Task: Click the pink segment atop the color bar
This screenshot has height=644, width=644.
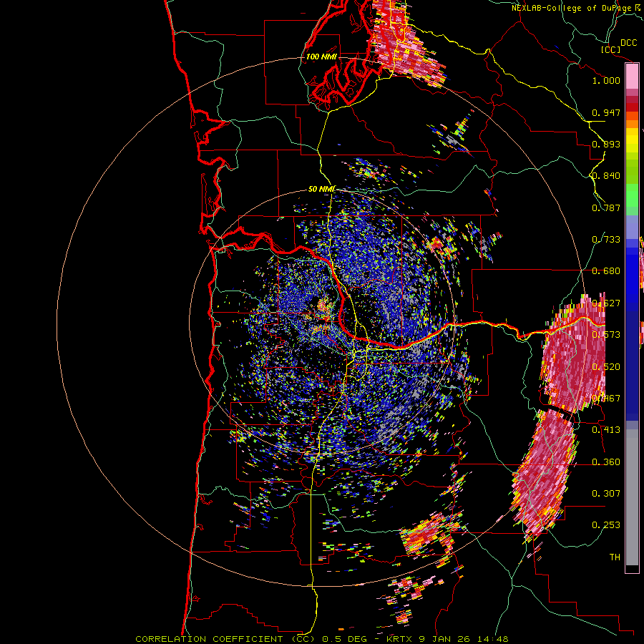Action: point(632,76)
